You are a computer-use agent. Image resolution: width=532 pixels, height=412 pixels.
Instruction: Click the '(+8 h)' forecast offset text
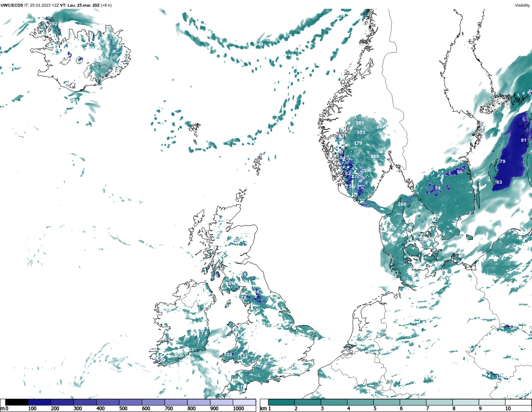(106, 5)
